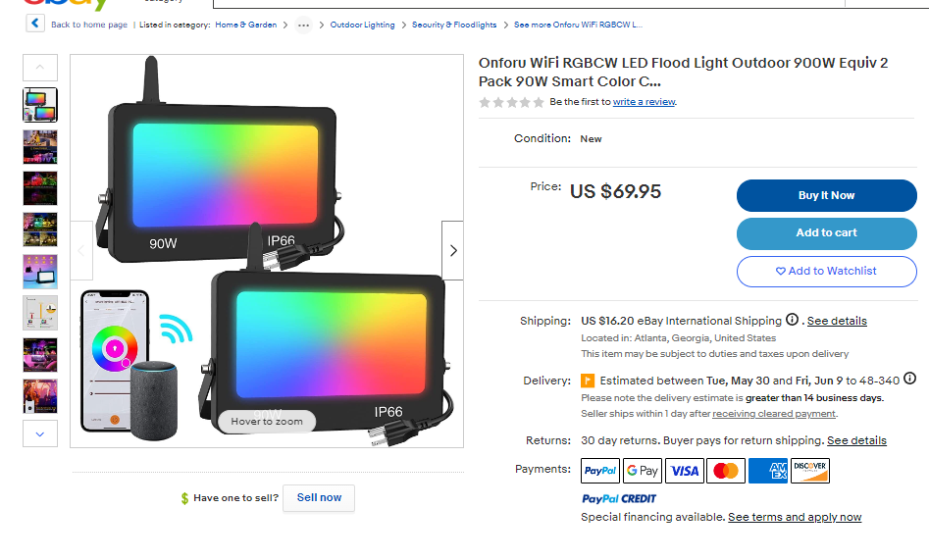Click the Discover card icon
Image resolution: width=929 pixels, height=560 pixels.
pyautogui.click(x=810, y=471)
